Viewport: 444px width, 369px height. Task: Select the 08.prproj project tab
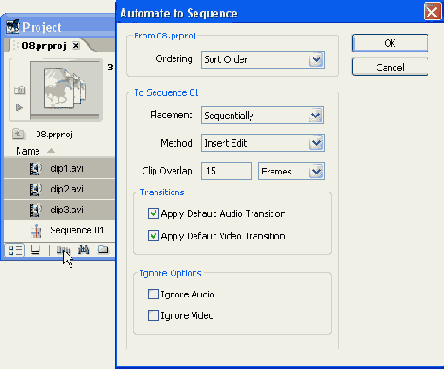(x=44, y=46)
